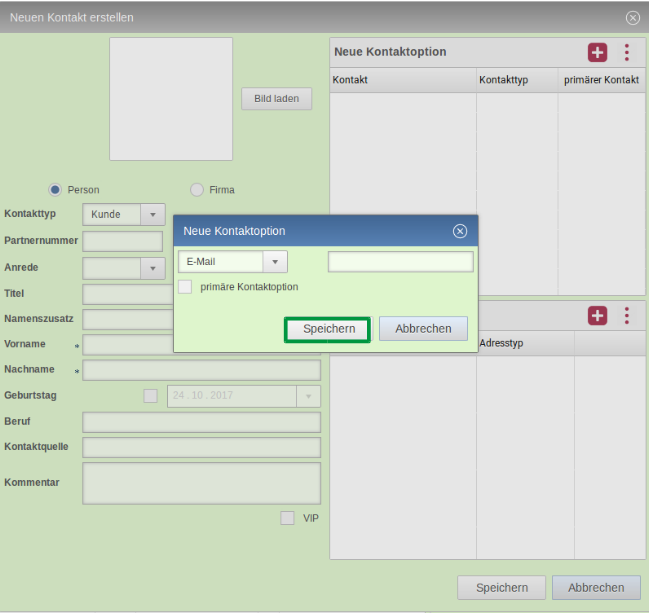Click the plus icon in Neue Kontaktoption panel
This screenshot has width=650, height=615.
[597, 53]
